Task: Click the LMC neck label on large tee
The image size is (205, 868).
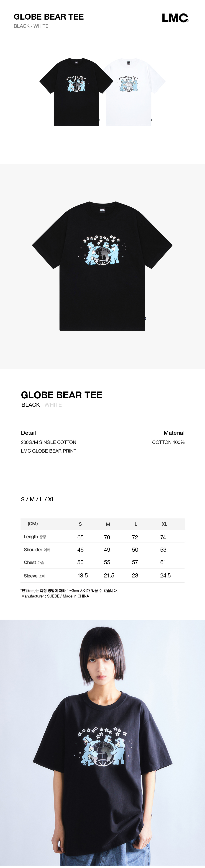Action: pyautogui.click(x=102, y=210)
